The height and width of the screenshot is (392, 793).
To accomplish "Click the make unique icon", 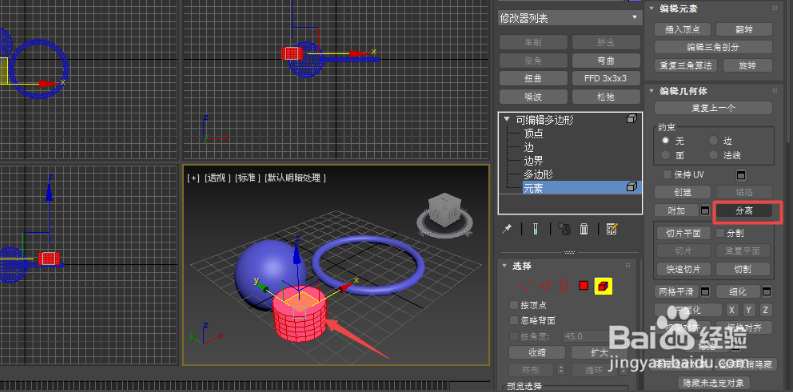I will click(564, 229).
